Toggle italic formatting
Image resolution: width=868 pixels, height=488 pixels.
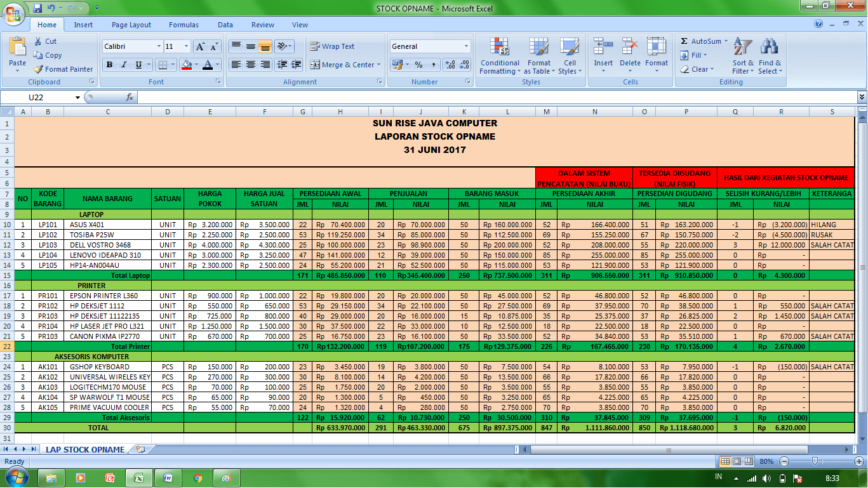point(124,65)
